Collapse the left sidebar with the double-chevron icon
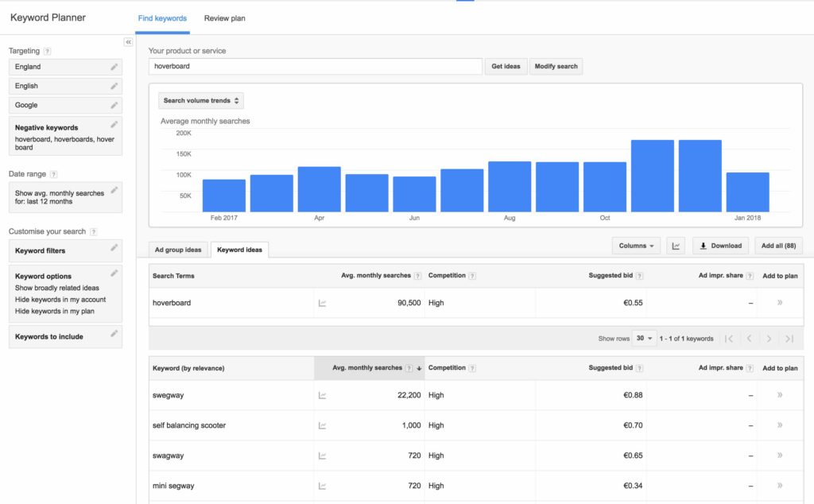The height and width of the screenshot is (504, 814). point(128,42)
